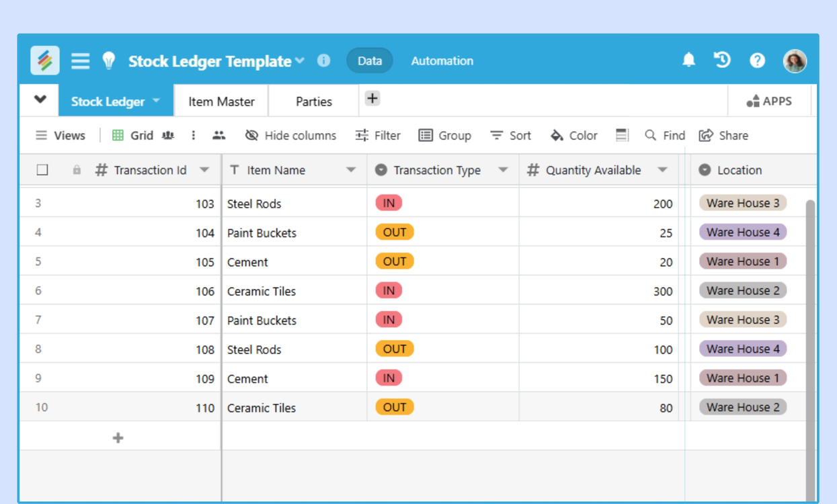Switch to the Item Master tab
This screenshot has height=504, width=837.
pos(221,101)
